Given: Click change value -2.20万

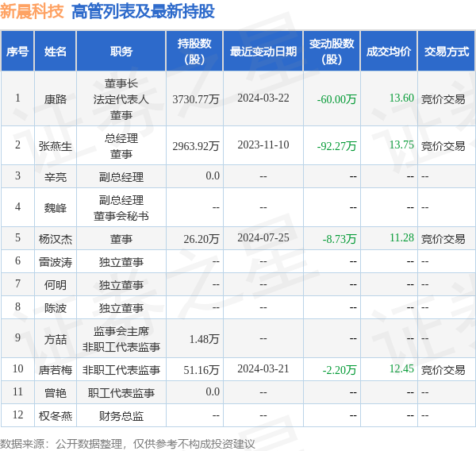Looking at the screenshot, I should 340,370.
